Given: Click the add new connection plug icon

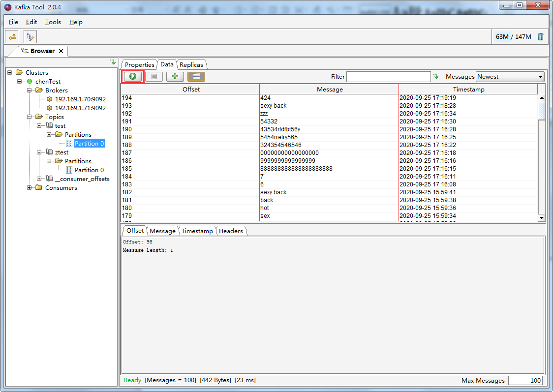Looking at the screenshot, I should [12, 37].
